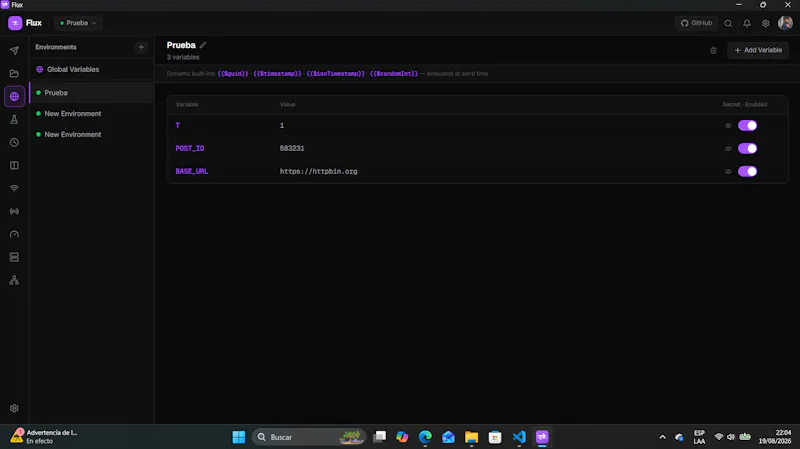The image size is (800, 449).
Task: Select the first New Environment entry
Action: coord(92,114)
